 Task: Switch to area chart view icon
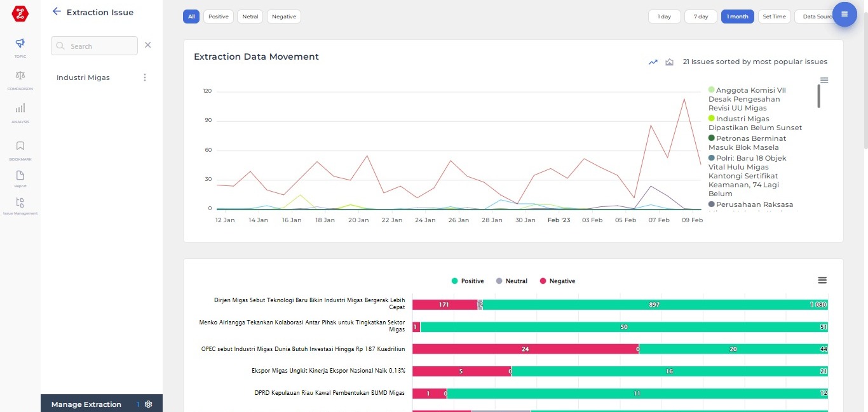[669, 62]
